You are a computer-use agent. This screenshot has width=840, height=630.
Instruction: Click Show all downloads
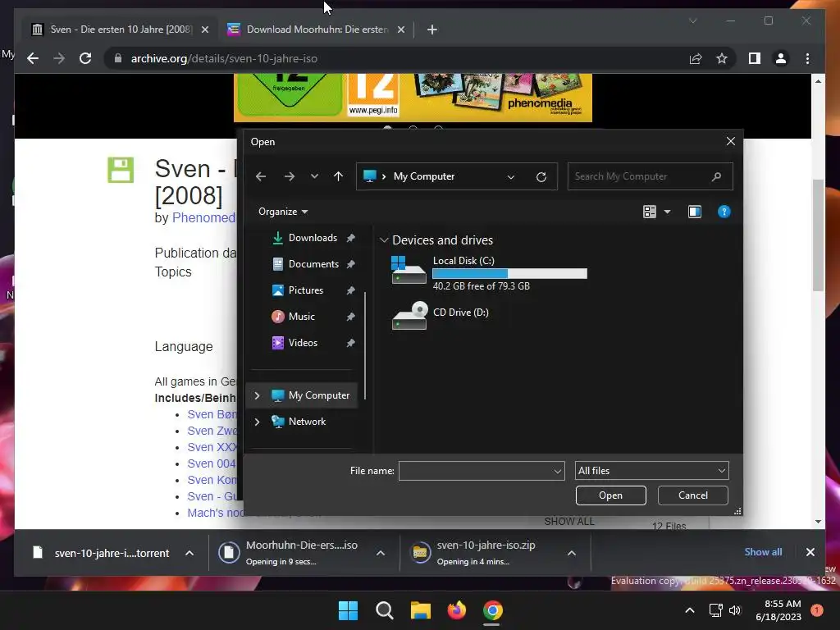tap(763, 552)
